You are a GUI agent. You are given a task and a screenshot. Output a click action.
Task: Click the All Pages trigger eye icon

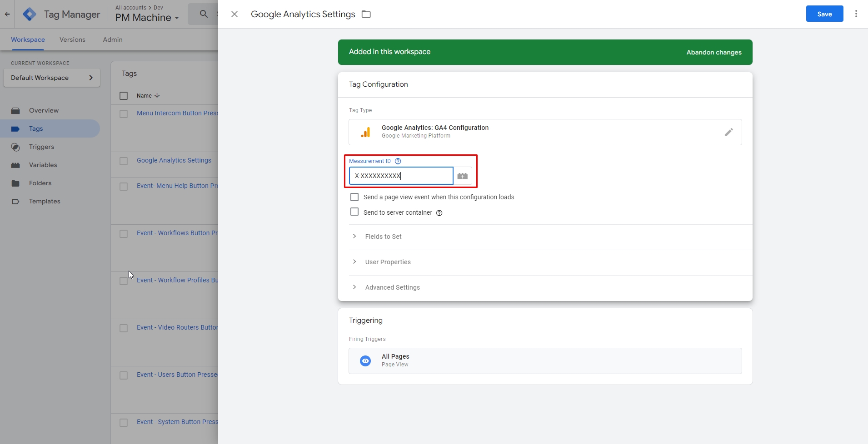(x=365, y=361)
